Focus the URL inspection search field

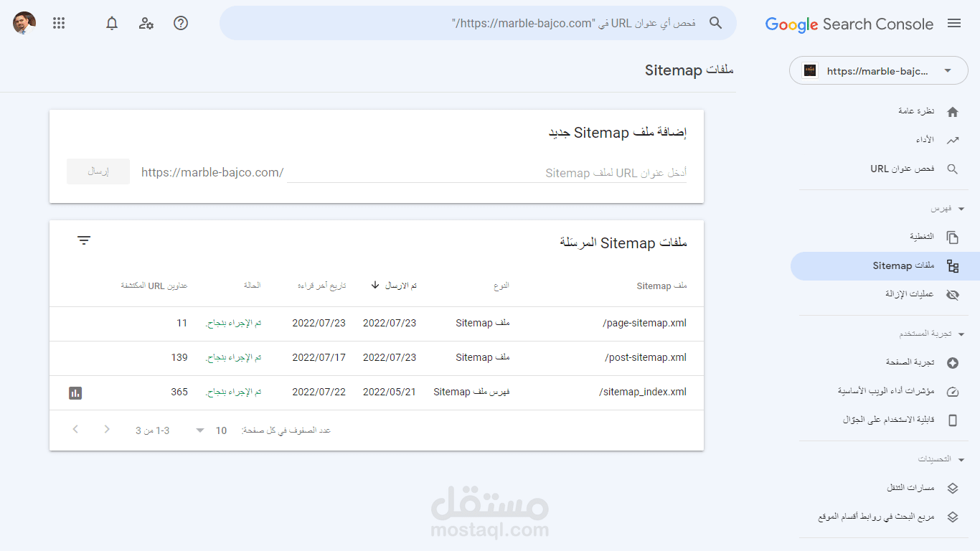click(478, 23)
